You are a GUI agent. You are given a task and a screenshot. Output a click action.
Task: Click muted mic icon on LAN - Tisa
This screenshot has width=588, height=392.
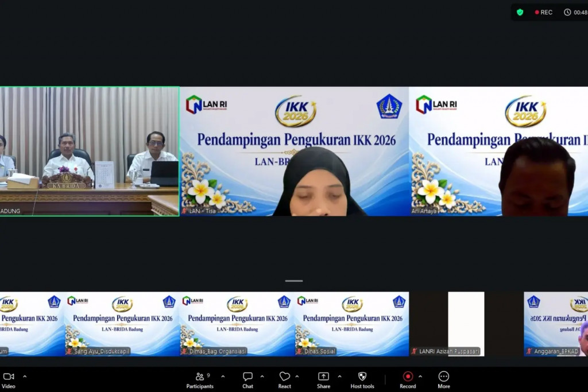184,211
